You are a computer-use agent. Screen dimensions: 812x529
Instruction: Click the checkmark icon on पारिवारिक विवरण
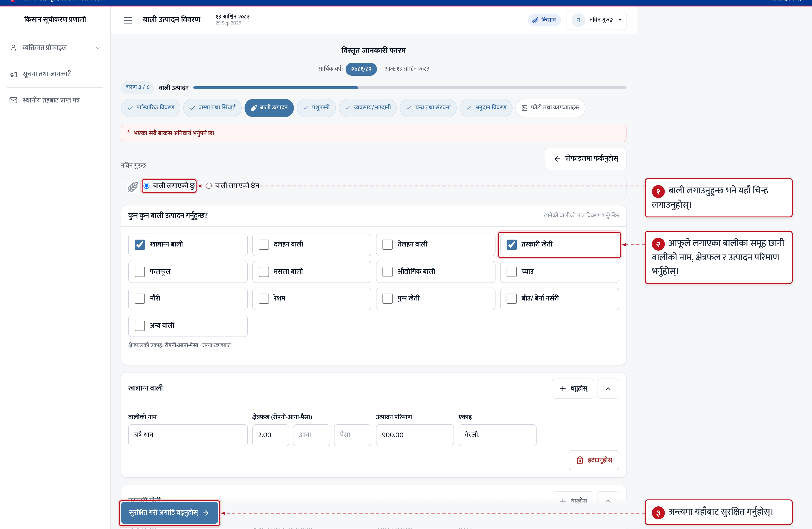(130, 108)
